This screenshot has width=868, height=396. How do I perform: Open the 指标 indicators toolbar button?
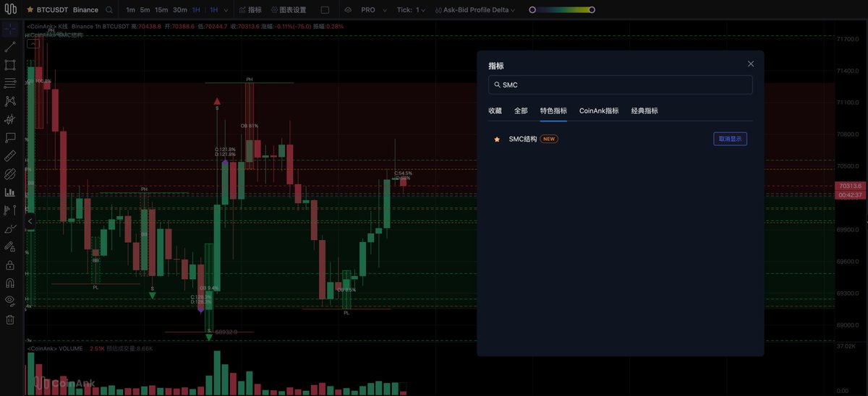pos(250,10)
